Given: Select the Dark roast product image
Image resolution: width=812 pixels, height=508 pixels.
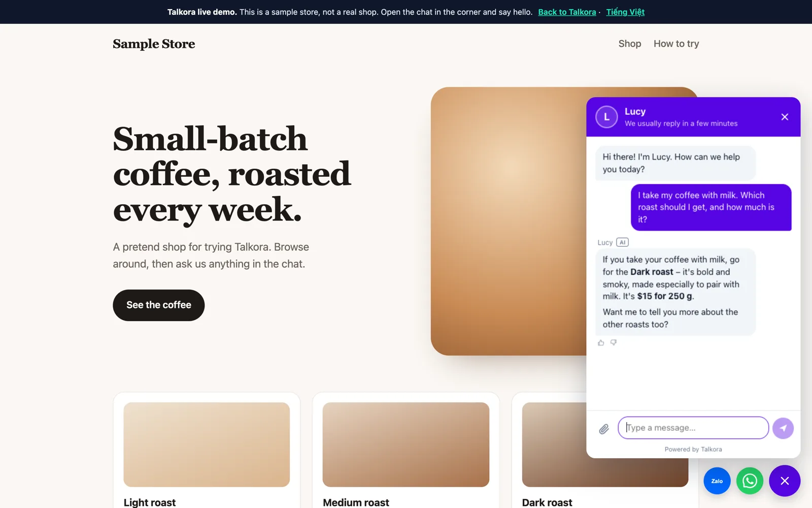Looking at the screenshot, I should coord(554,444).
